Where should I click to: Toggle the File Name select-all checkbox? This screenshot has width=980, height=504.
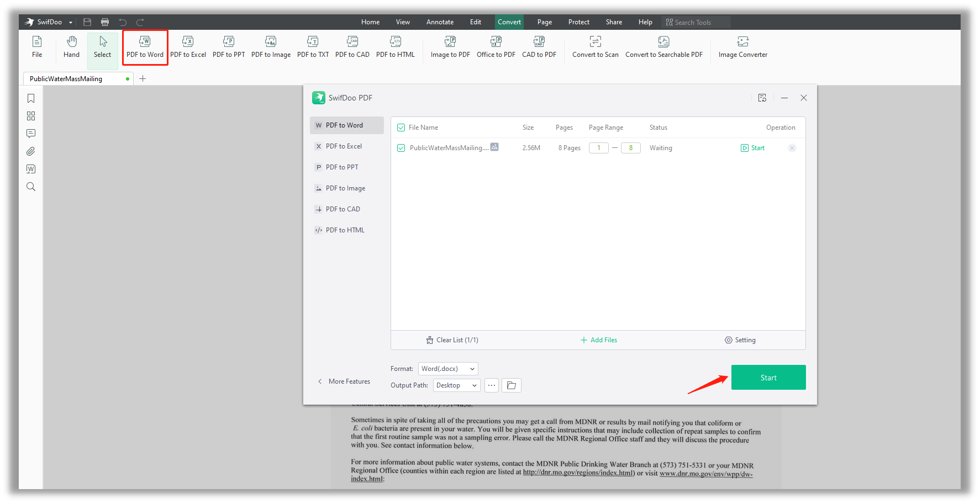[x=401, y=128]
